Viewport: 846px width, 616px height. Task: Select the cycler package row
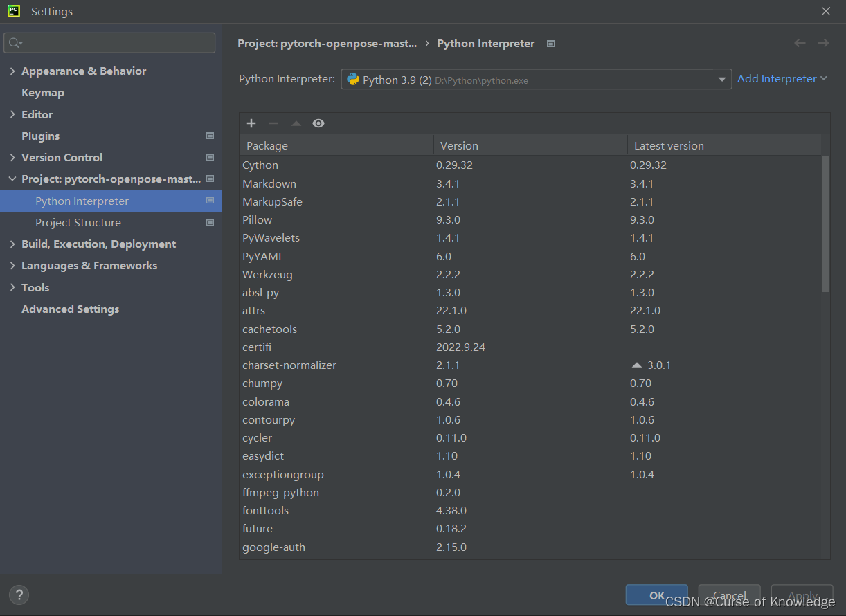[530, 437]
